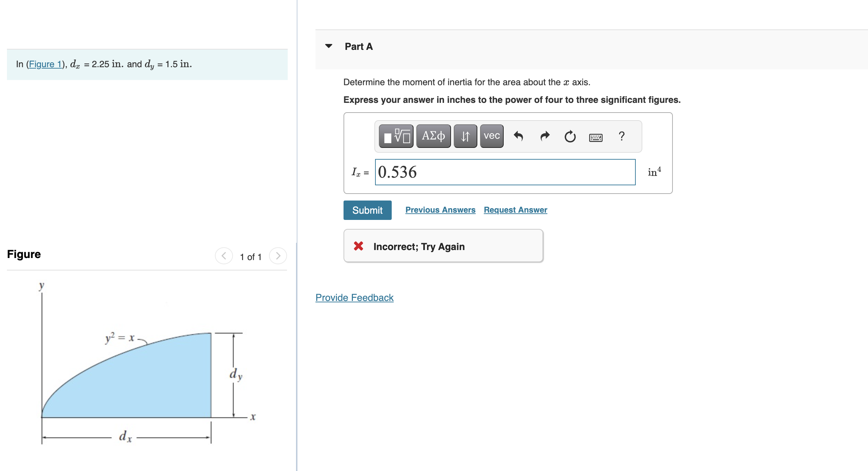Collapse the Part A section
The image size is (868, 471).
(329, 46)
